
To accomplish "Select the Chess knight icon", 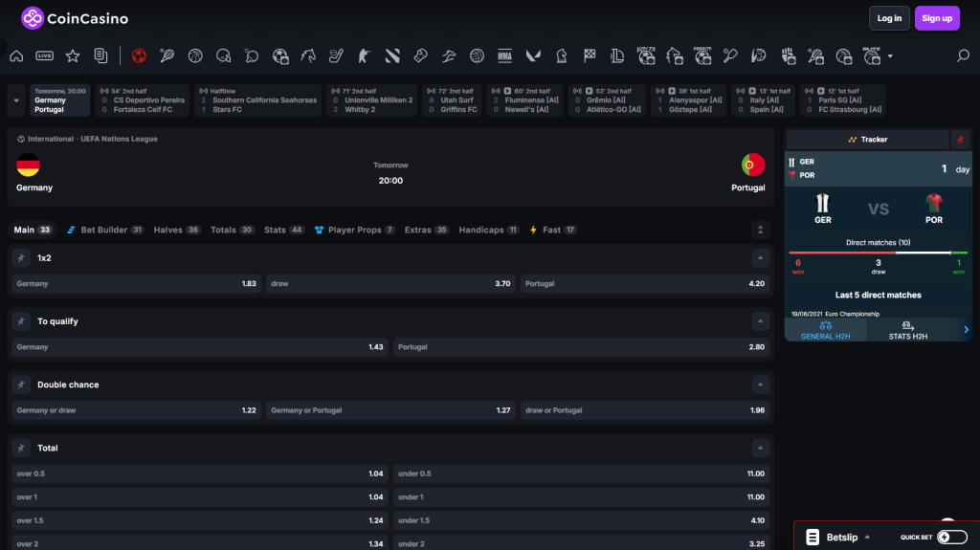I will point(561,56).
